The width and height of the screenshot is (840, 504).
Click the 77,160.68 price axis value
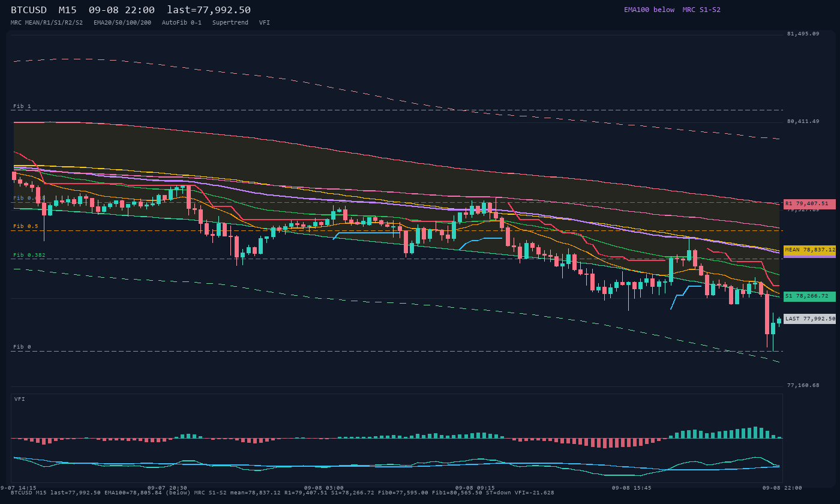tap(803, 385)
